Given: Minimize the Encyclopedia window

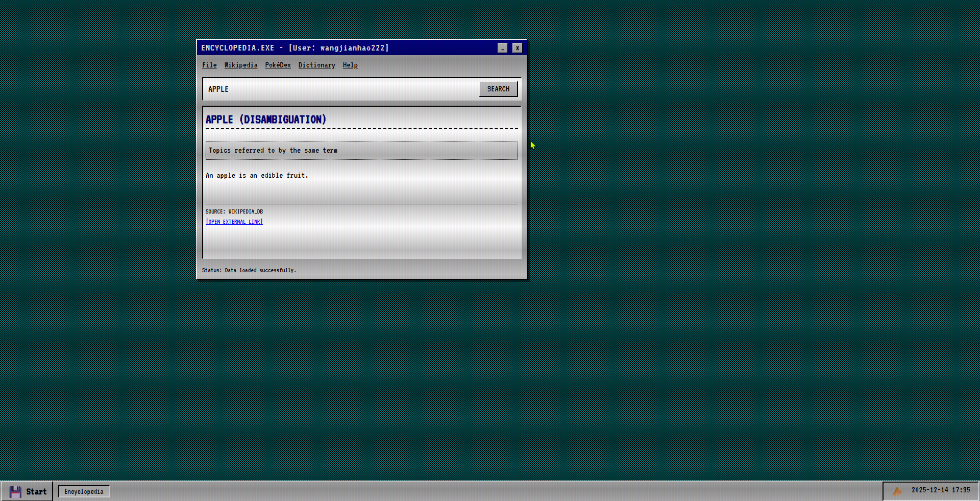Looking at the screenshot, I should (x=503, y=48).
